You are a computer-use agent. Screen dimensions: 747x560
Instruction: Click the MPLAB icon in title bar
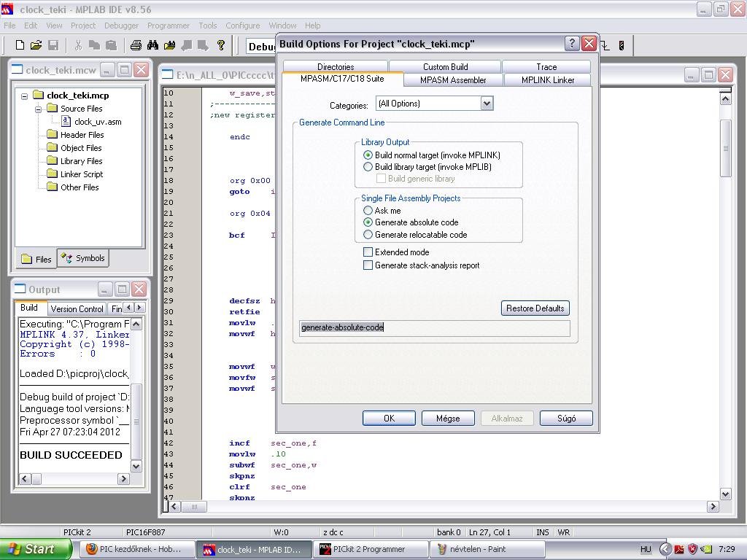click(7, 9)
